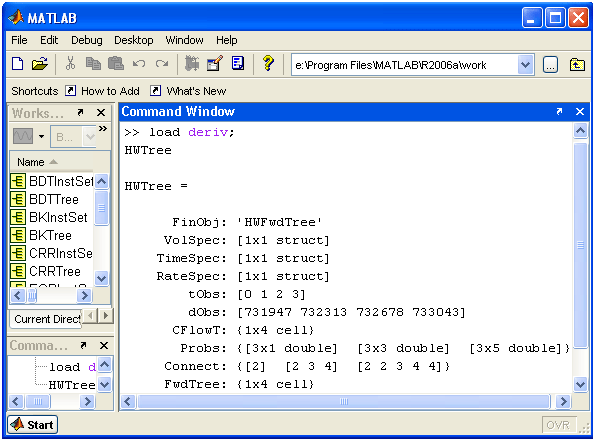Screen dimensions: 595x441
Task: Select HWTree entry in Command History
Action: [x=72, y=385]
